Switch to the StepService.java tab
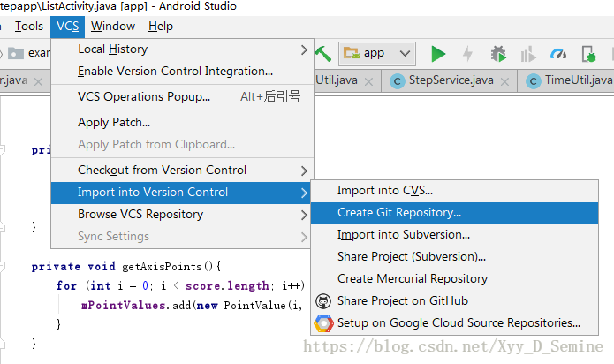Viewport: 614px width, 364px height. 451,80
